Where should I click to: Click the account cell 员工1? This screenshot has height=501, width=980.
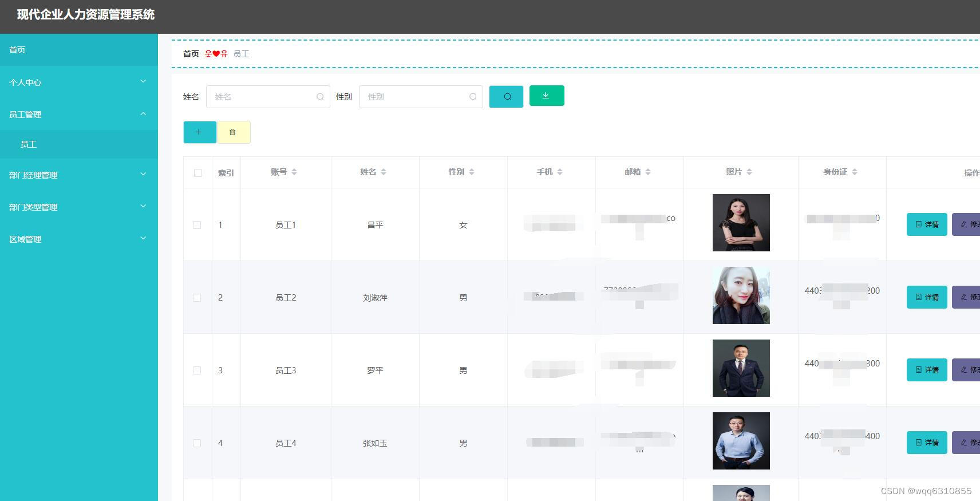[286, 225]
